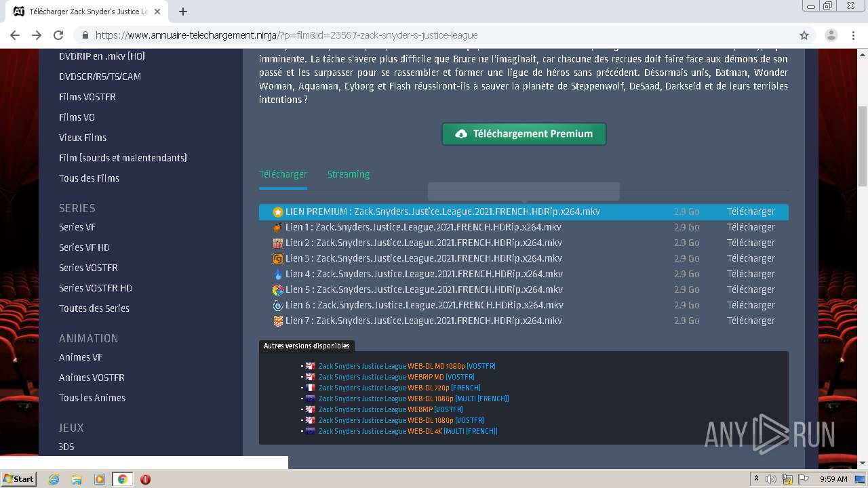The height and width of the screenshot is (488, 868).
Task: Click the cloud download icon in Premium button
Action: 461,134
